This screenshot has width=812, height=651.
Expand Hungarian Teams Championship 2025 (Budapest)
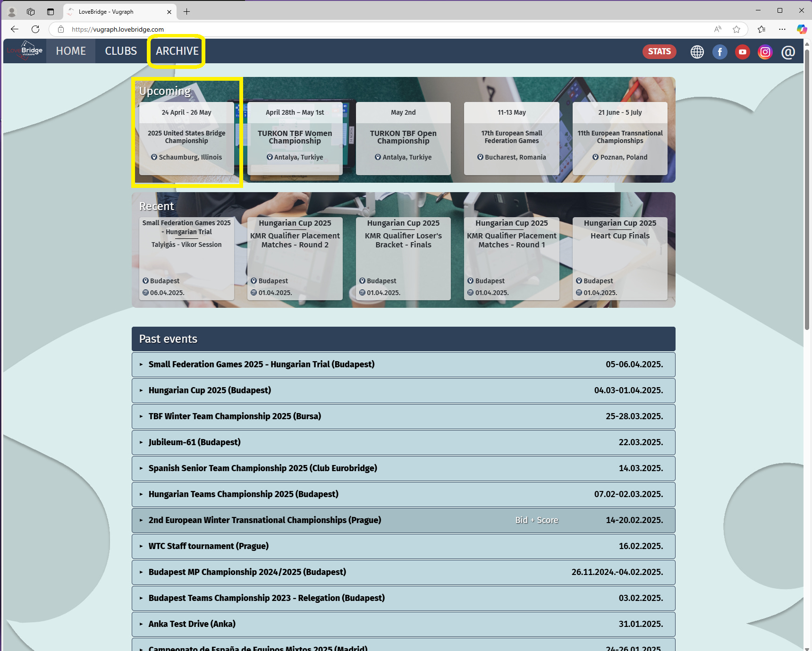[404, 494]
